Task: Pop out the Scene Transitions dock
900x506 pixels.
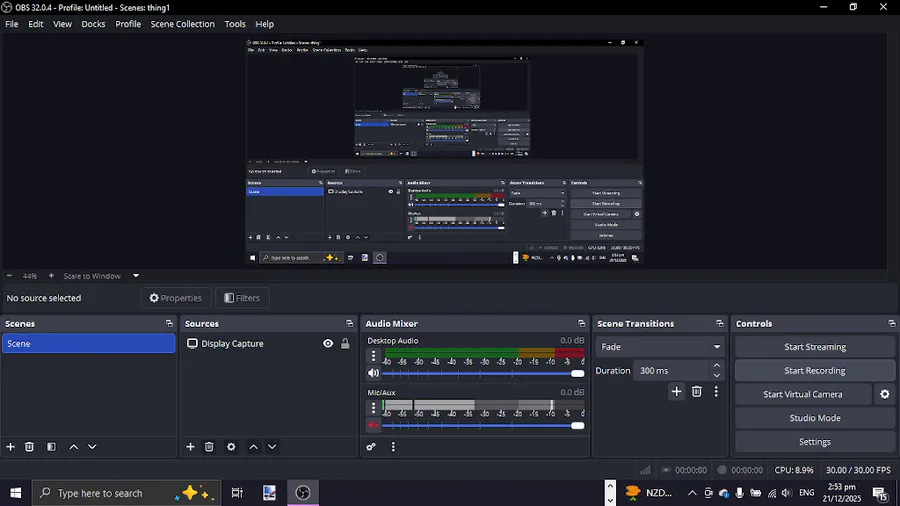Action: click(720, 324)
